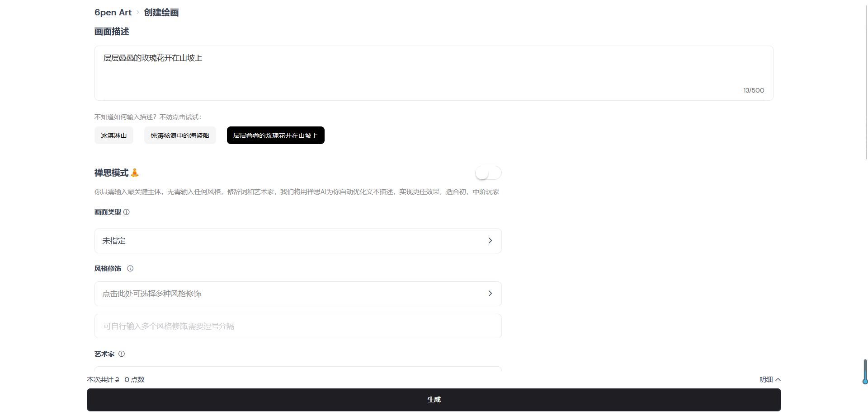The image size is (868, 415).
Task: Expand the 明细 cost details
Action: point(770,379)
